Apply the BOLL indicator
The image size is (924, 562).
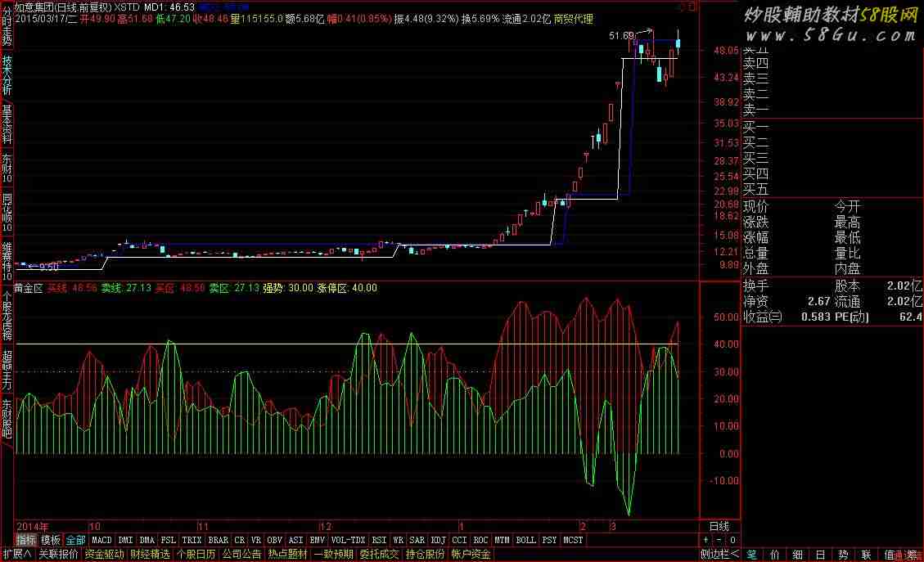(x=525, y=540)
